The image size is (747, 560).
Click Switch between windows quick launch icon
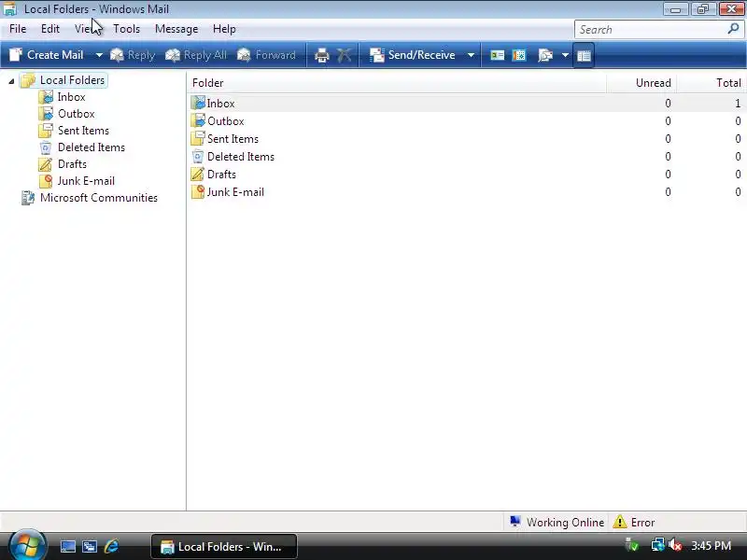coord(89,546)
